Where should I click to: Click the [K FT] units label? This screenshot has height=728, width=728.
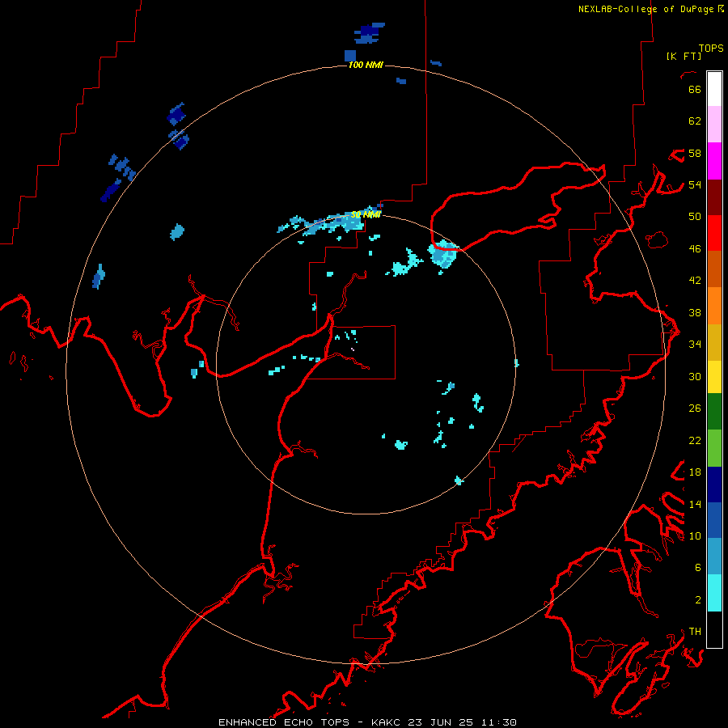click(x=684, y=56)
